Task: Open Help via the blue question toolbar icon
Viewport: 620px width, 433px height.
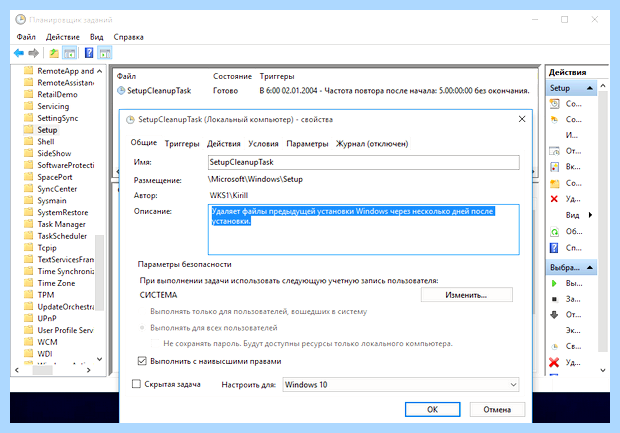Action: point(89,53)
